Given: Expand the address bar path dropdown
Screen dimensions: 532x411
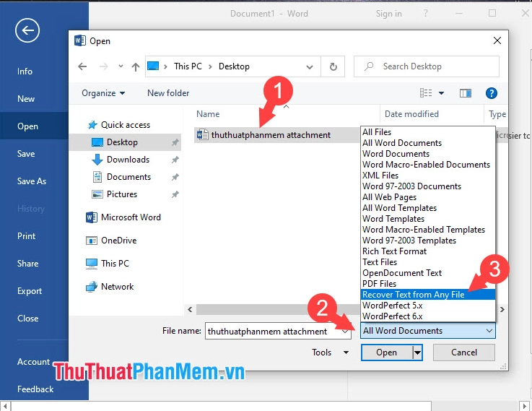Looking at the screenshot, I should click(x=310, y=67).
